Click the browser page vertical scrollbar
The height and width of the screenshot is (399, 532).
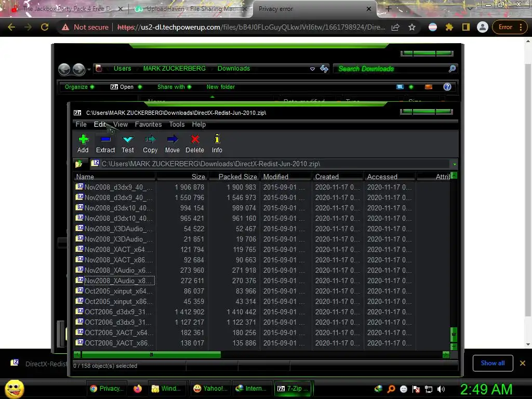528,190
